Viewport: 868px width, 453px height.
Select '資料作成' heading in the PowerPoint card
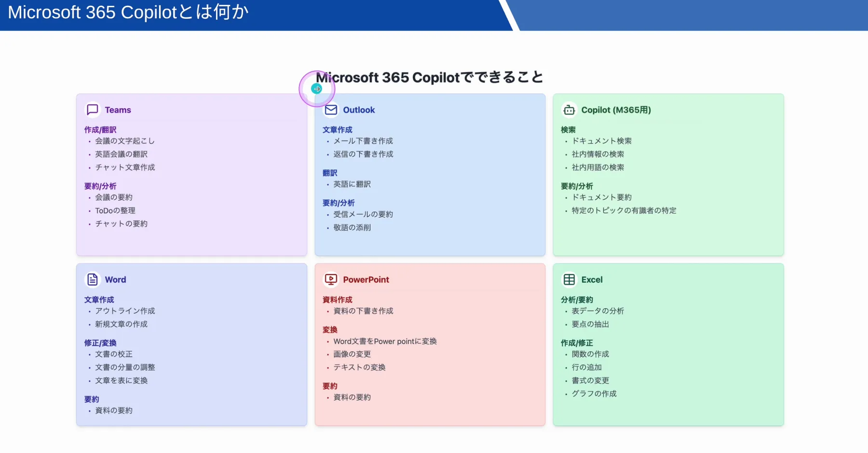[x=338, y=300]
